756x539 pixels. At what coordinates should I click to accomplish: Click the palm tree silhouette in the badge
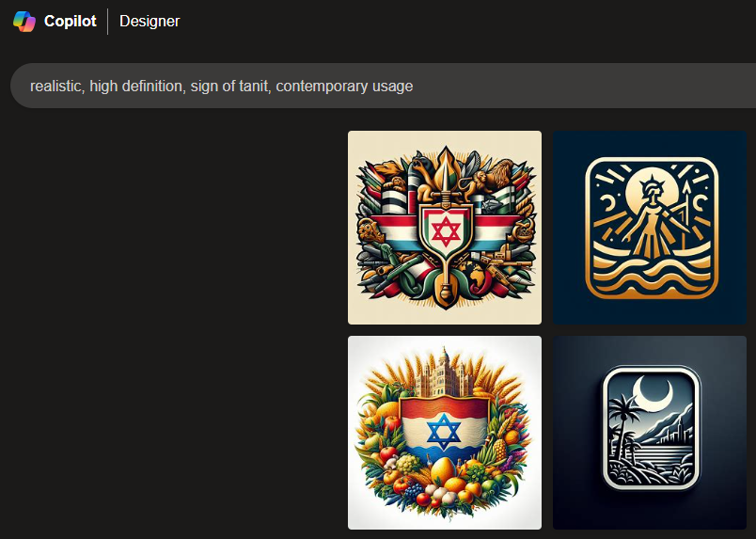(620, 424)
